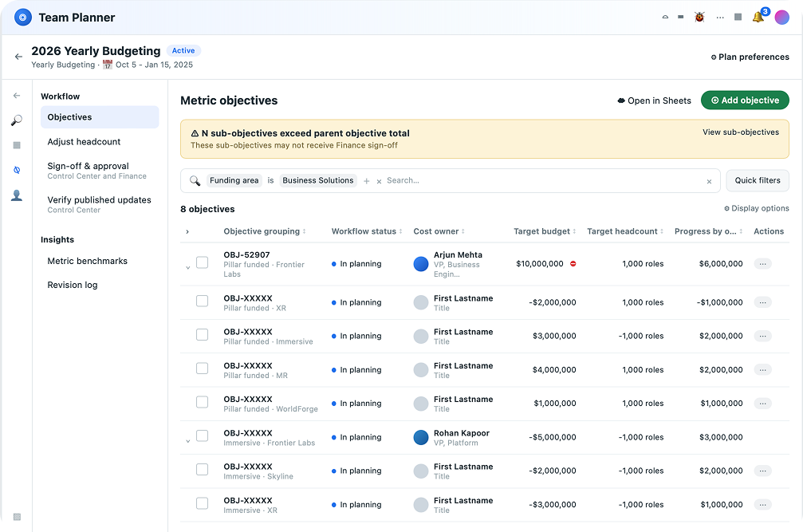Click the plus icon to add a filter

tap(367, 181)
